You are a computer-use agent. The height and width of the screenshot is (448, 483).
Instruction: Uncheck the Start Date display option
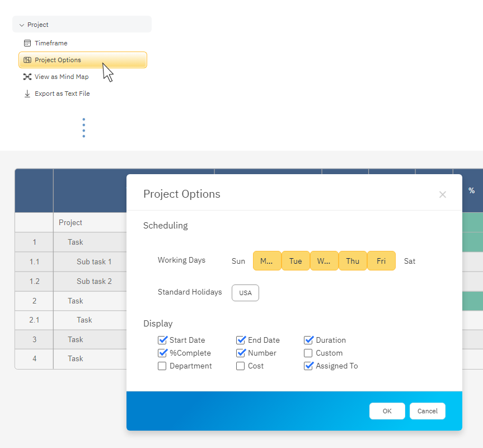pos(162,340)
